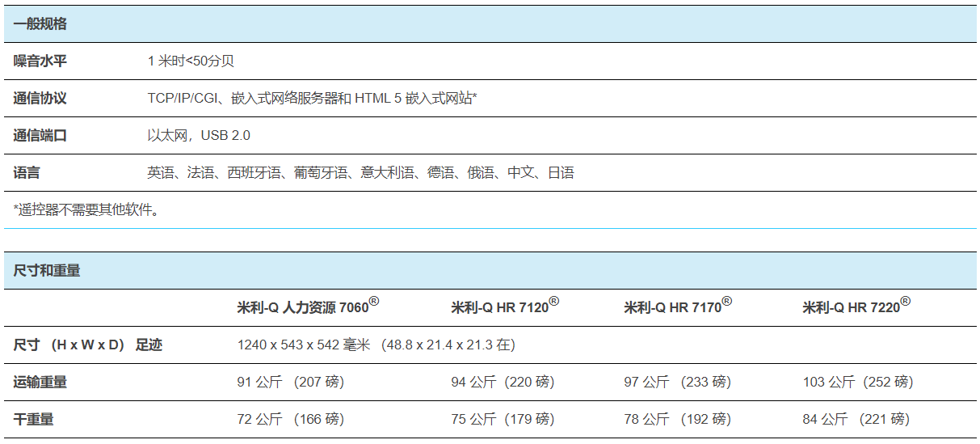Screen dimensions: 980x444
Task: Select the 运输重量 row label
Action: 40,383
